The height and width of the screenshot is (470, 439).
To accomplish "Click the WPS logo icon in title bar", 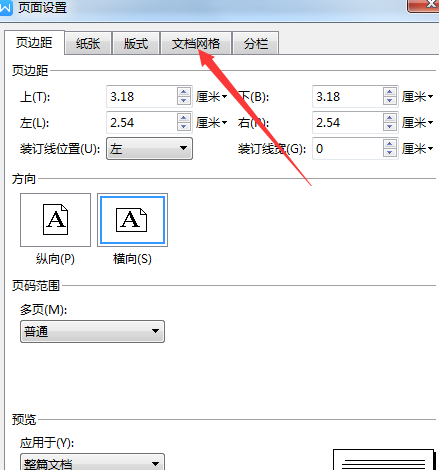I will click(5, 7).
